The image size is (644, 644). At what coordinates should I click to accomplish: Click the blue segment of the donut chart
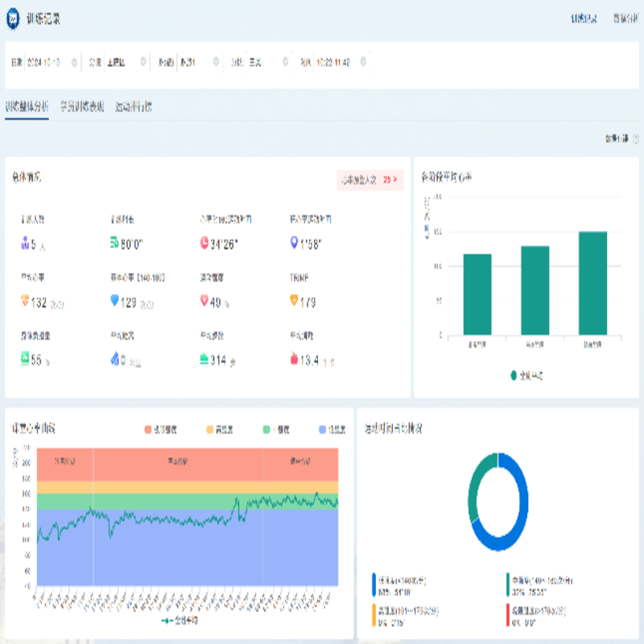[515, 527]
